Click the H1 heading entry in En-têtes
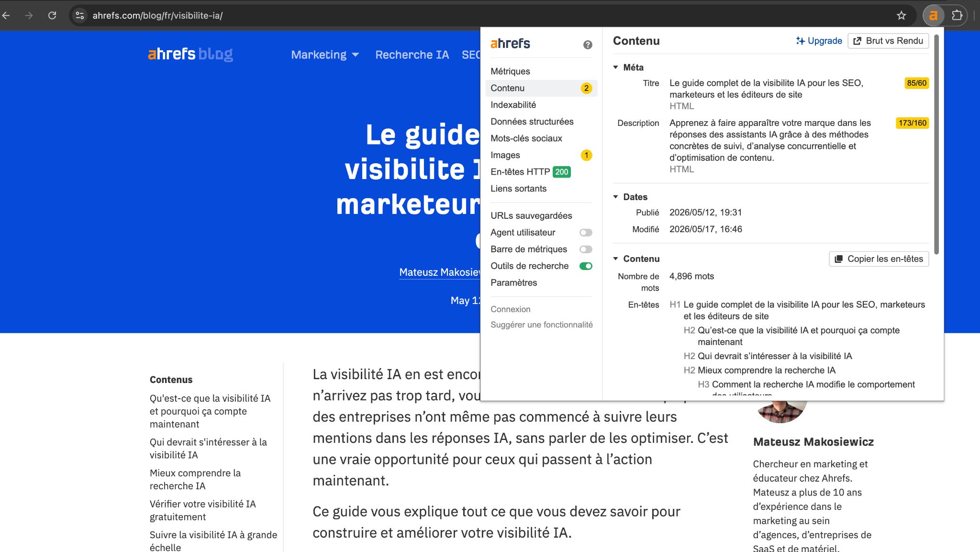The height and width of the screenshot is (552, 980). pyautogui.click(x=797, y=310)
